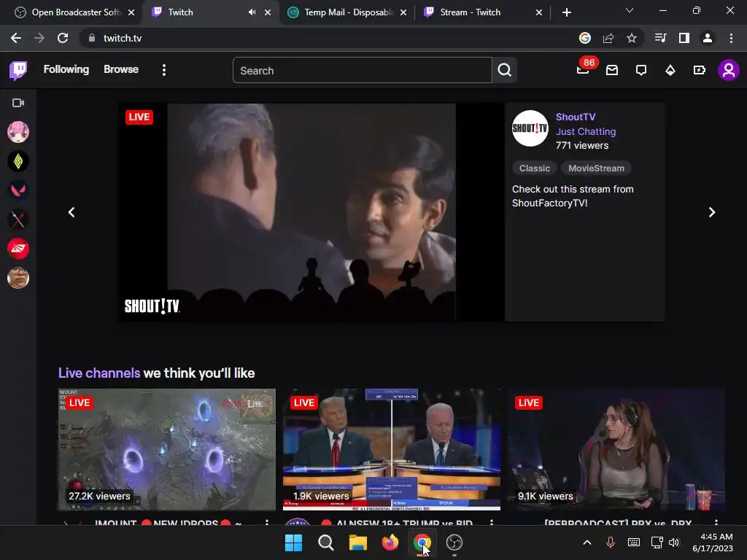Click the Classic tag
Viewport: 747px width, 560px height.
click(x=535, y=168)
